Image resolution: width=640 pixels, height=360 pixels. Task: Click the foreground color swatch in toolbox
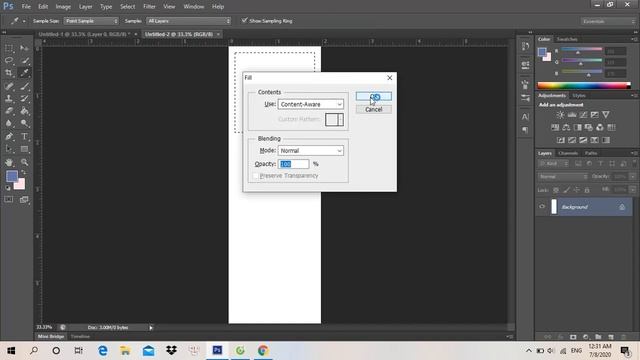[x=11, y=176]
